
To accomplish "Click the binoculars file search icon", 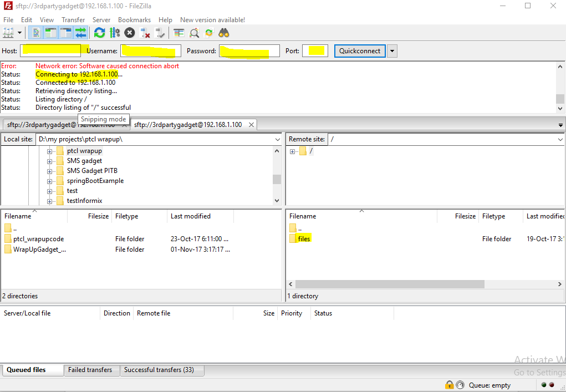I will point(224,33).
